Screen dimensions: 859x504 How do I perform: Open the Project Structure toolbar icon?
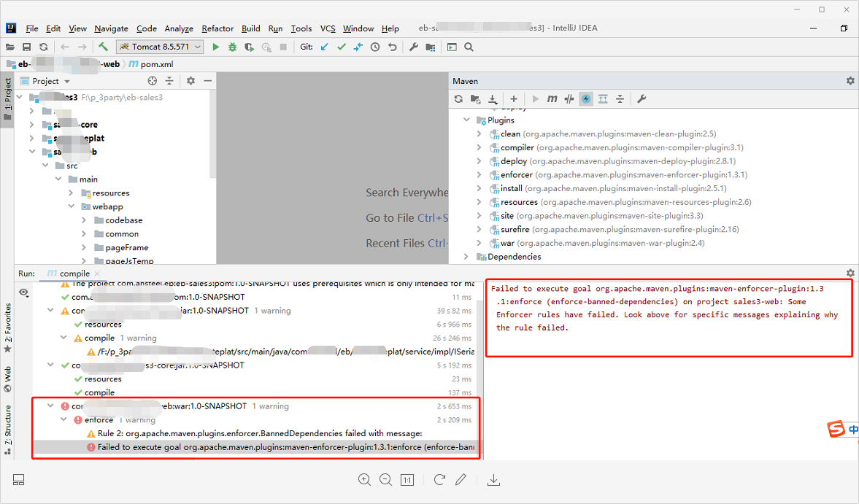[431, 47]
